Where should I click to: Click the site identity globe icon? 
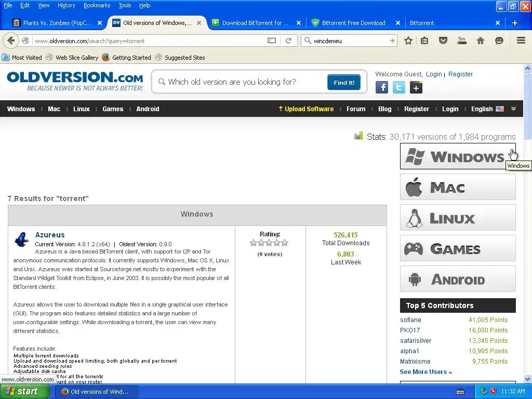[x=25, y=41]
